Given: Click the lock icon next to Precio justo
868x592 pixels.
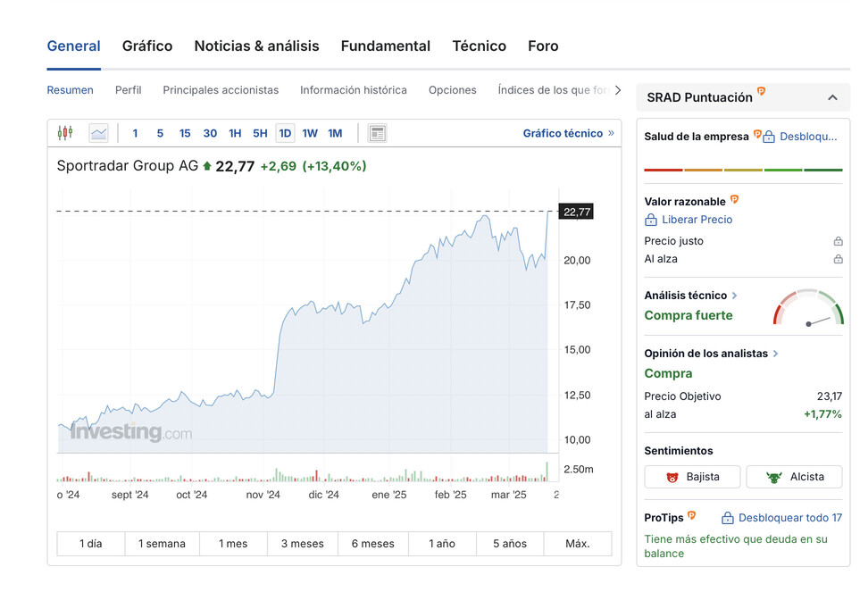Looking at the screenshot, I should tap(838, 241).
